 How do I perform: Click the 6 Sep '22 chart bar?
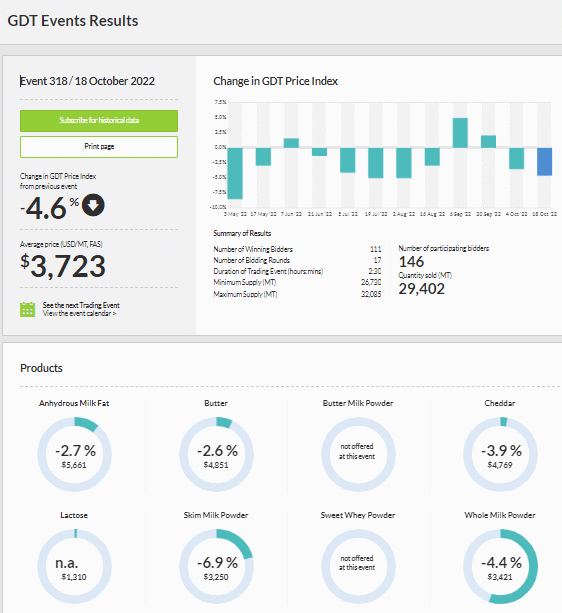pos(460,133)
